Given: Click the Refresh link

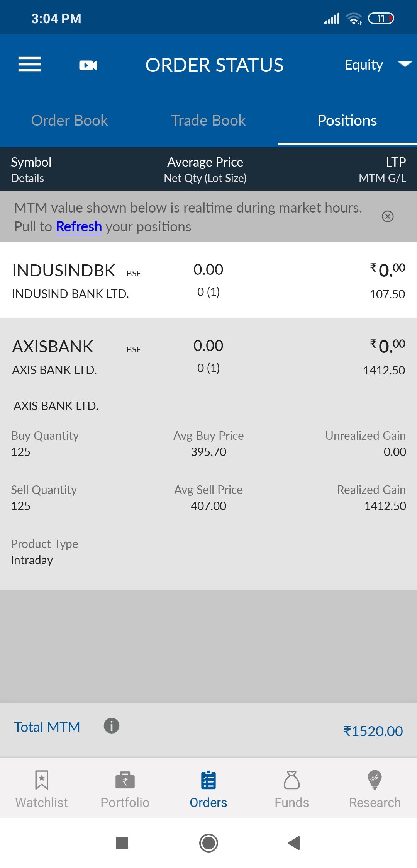Looking at the screenshot, I should [x=79, y=227].
